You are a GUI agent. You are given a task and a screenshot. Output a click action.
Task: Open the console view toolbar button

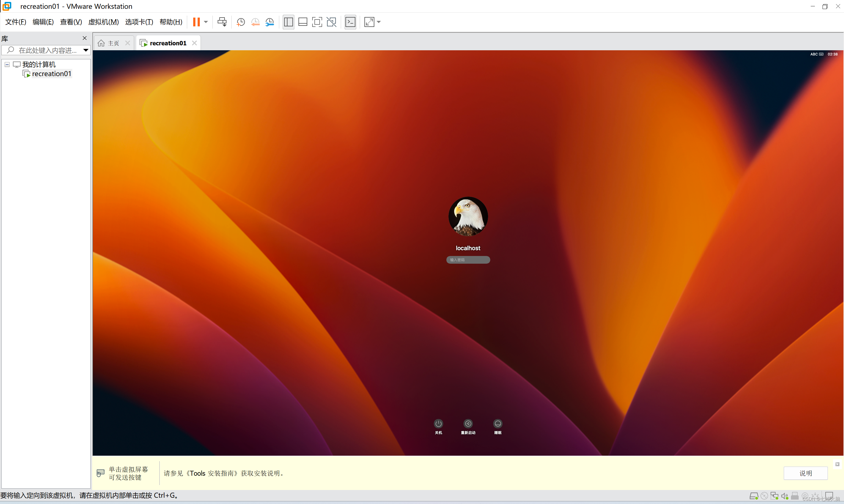coord(350,22)
